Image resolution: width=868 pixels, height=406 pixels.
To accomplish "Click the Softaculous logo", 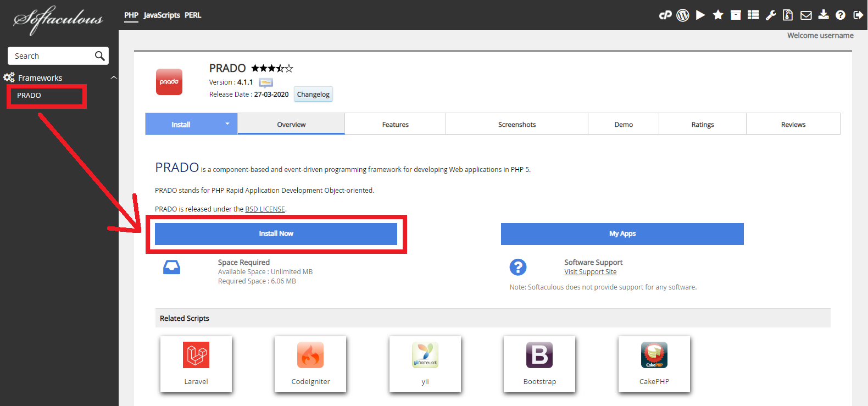I will point(58,20).
